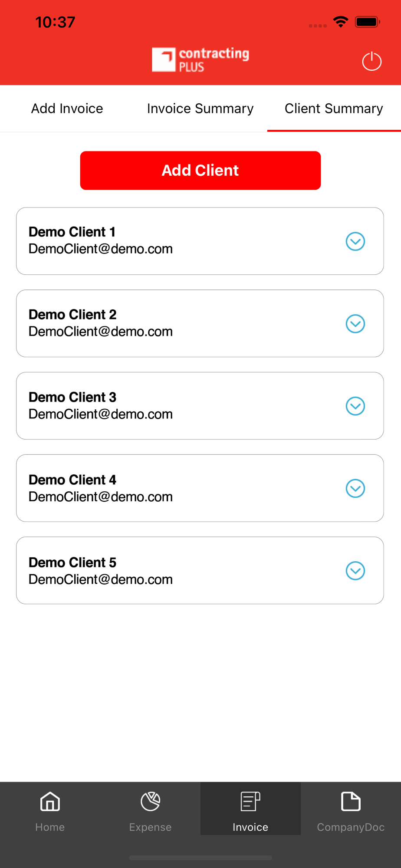The image size is (401, 868).
Task: Tap the Demo Client 1 email address
Action: point(101,249)
